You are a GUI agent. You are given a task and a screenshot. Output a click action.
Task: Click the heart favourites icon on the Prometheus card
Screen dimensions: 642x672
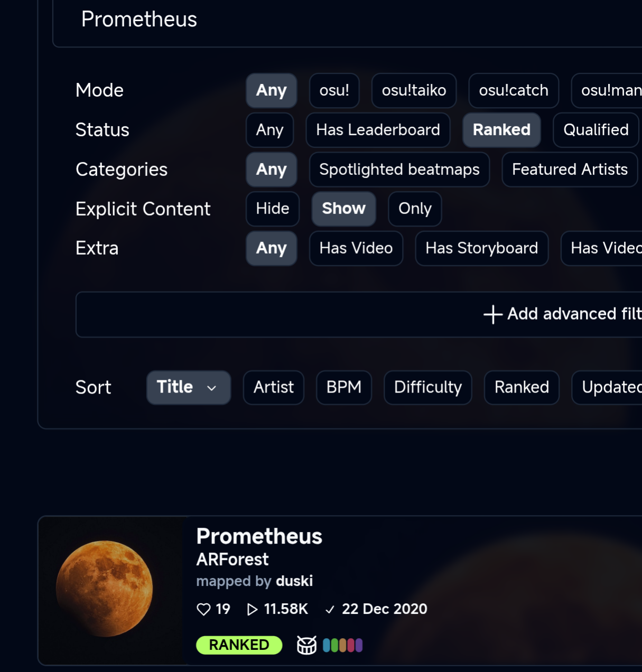tap(203, 609)
